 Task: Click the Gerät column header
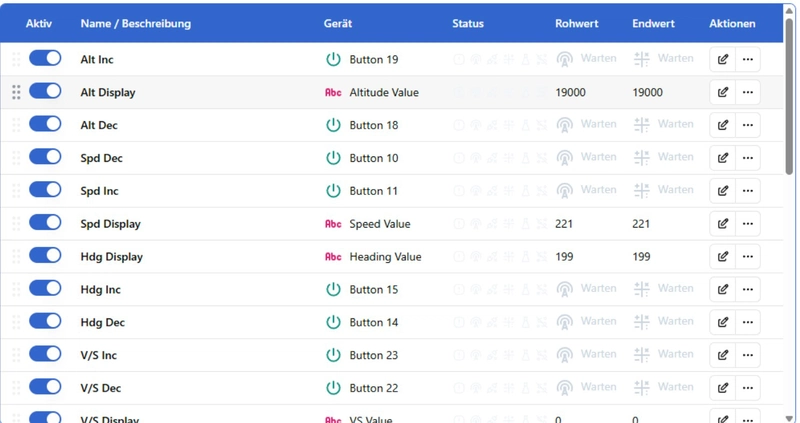[338, 23]
